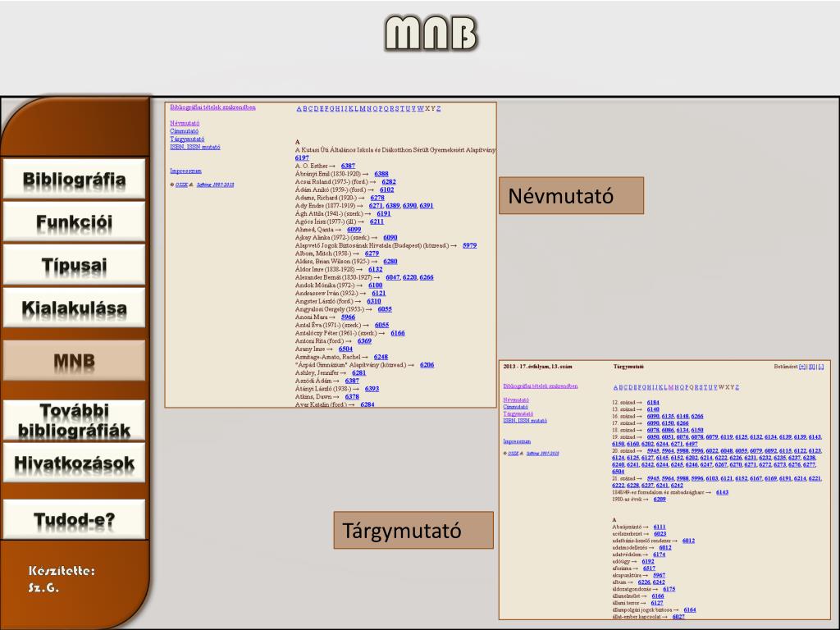Screen dimensions: 840x630
Task: Open record 6209 for 1980-as évek
Action: (660, 500)
